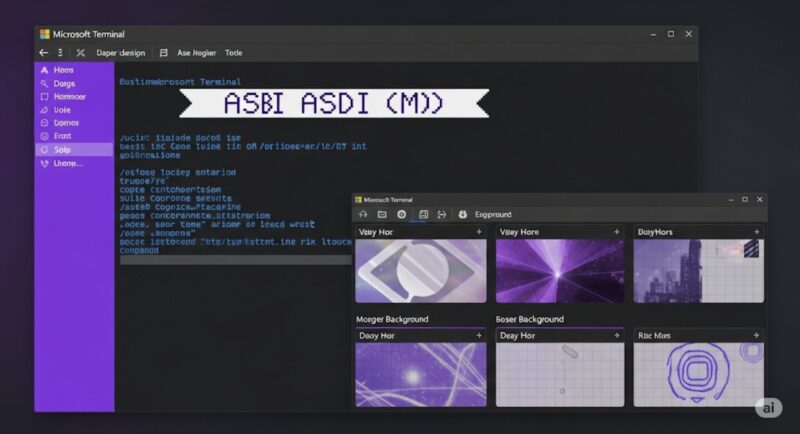Open Daper design in the main toolbar

(120, 53)
